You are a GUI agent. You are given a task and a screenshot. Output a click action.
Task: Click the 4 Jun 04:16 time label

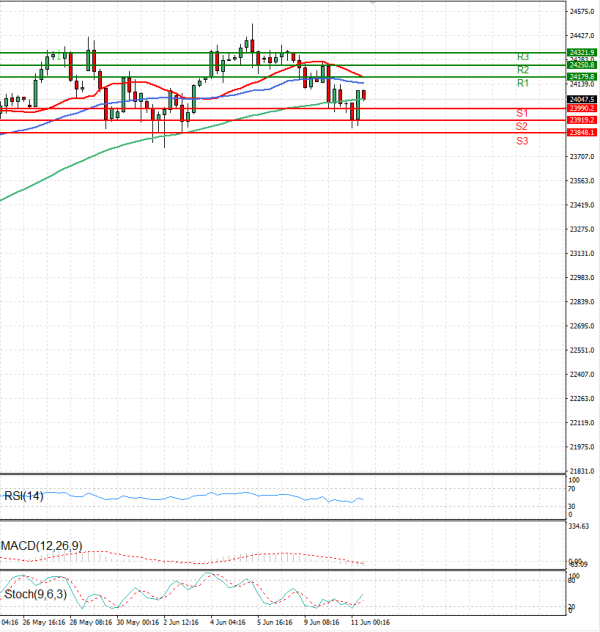pyautogui.click(x=228, y=623)
